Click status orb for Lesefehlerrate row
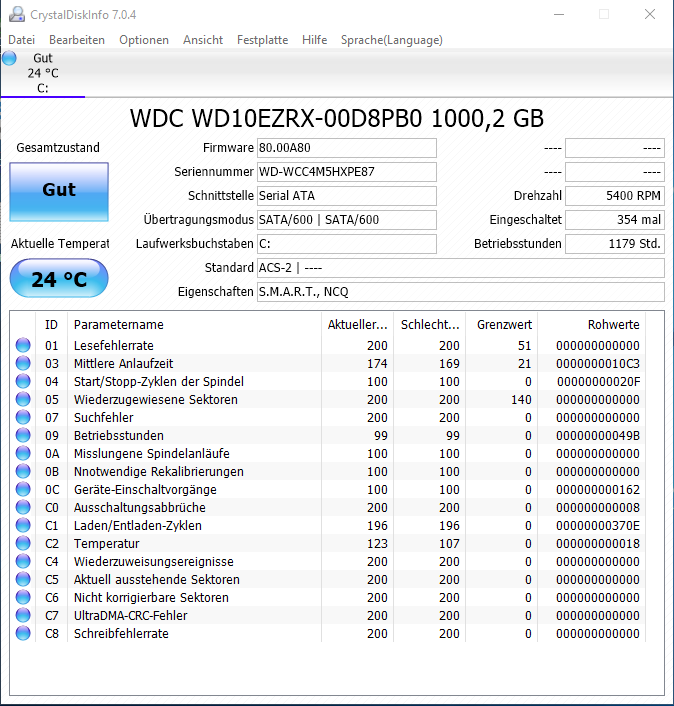674x706 pixels. pos(23,345)
